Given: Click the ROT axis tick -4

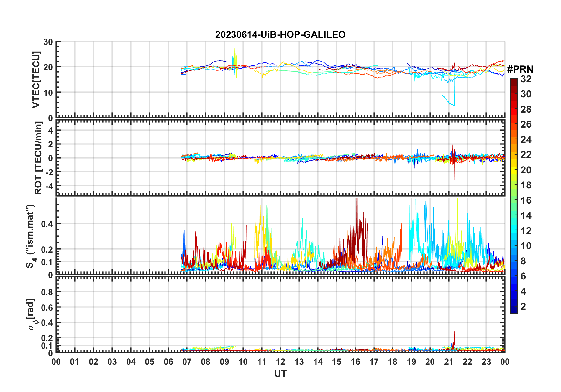Looking at the screenshot, I should 49,186.
